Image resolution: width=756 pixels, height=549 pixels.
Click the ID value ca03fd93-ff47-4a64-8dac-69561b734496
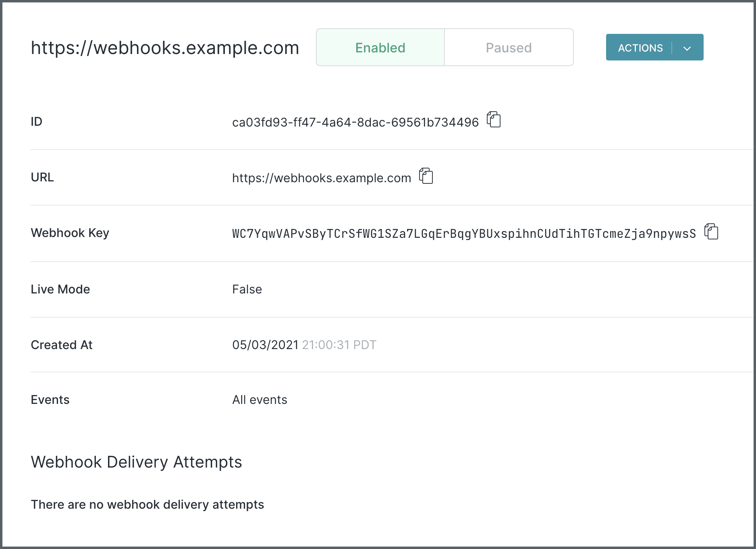[x=355, y=122]
